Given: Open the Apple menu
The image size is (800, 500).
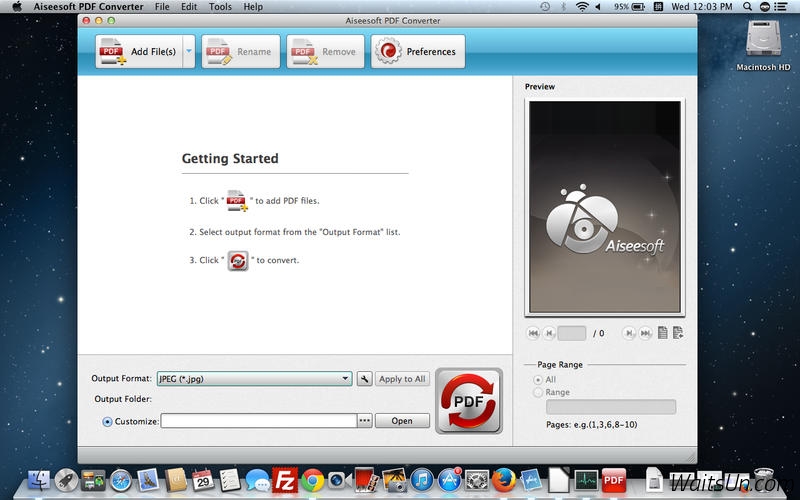Looking at the screenshot, I should (x=17, y=7).
